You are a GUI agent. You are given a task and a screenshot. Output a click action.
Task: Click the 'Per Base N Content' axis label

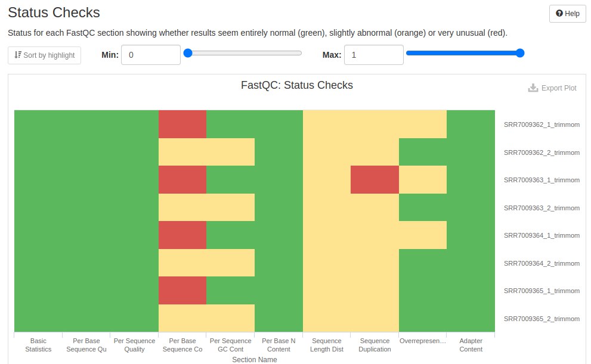click(x=279, y=345)
